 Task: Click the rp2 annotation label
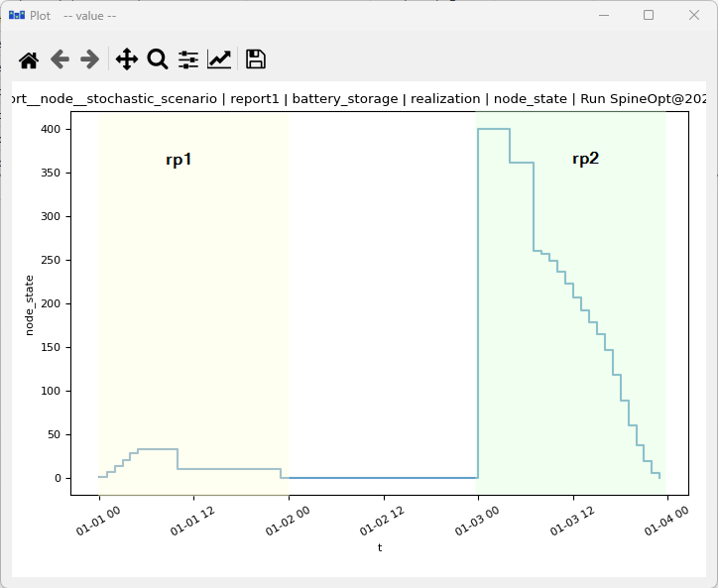(585, 159)
